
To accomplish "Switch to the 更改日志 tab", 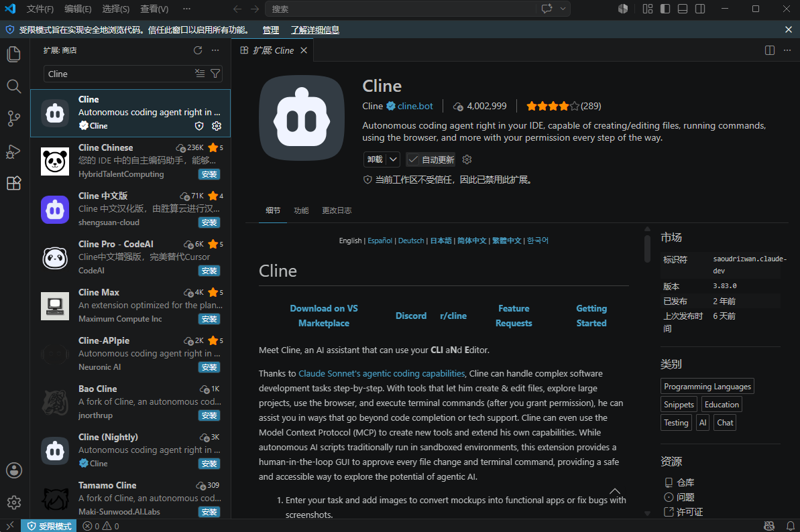I will (x=337, y=210).
